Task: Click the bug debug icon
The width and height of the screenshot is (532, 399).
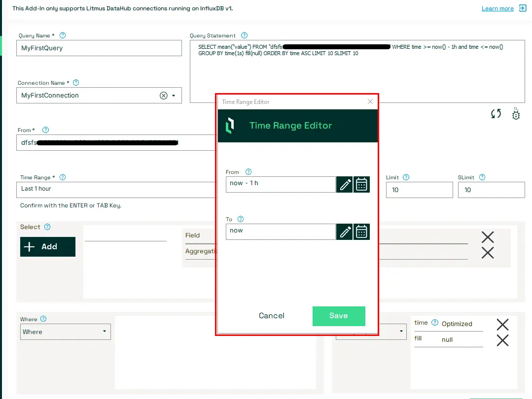Action: pos(516,114)
